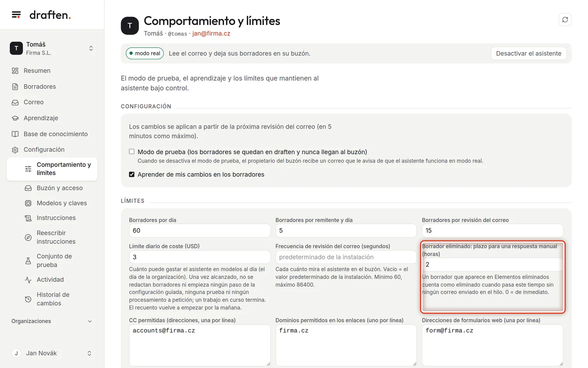Click the Aprendizaje graduation cap icon
Viewport: 588px width, 368px height.
15,118
